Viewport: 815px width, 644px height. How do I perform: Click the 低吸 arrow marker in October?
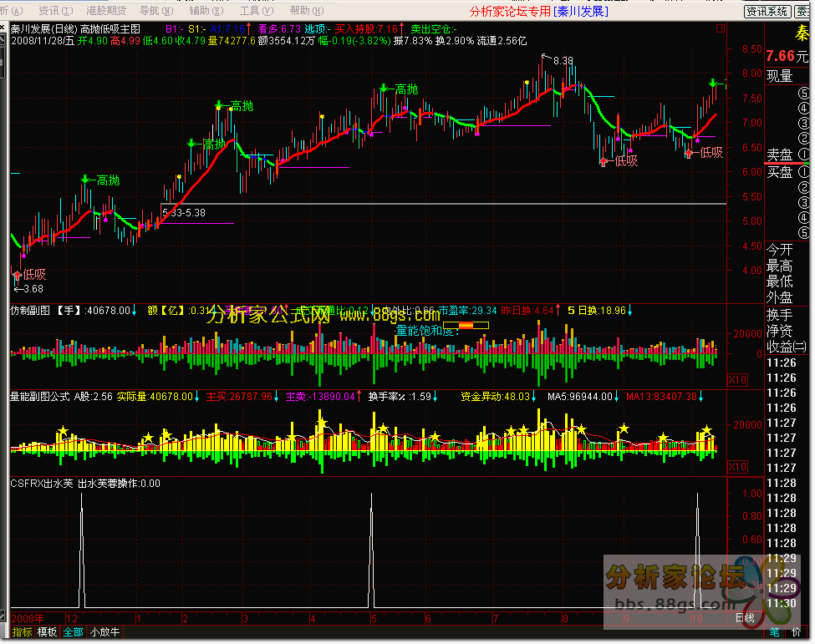coord(689,153)
